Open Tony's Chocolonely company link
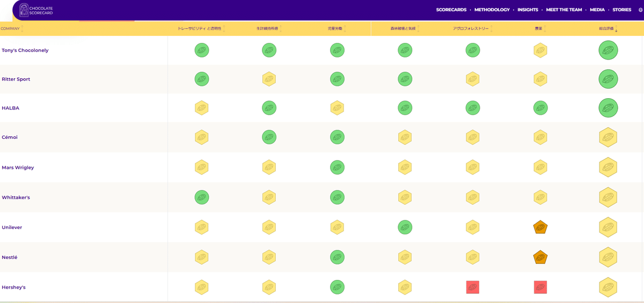Viewport: 644px width, 303px height. pos(25,50)
